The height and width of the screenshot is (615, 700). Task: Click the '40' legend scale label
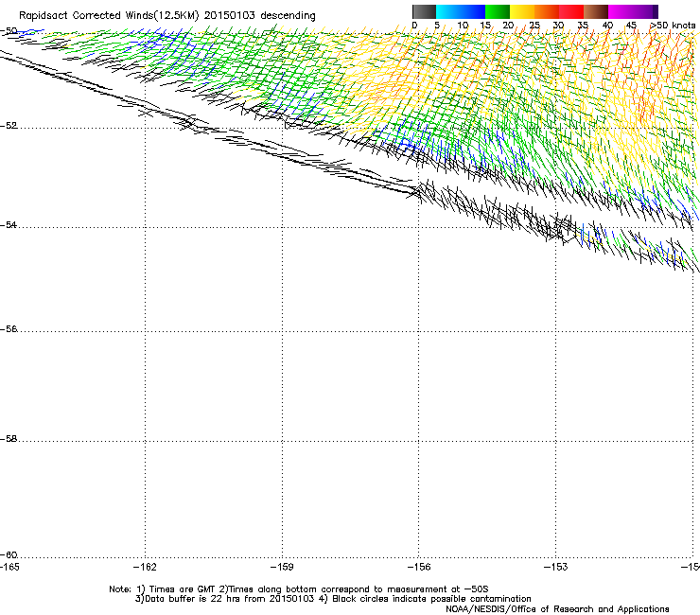tap(607, 26)
